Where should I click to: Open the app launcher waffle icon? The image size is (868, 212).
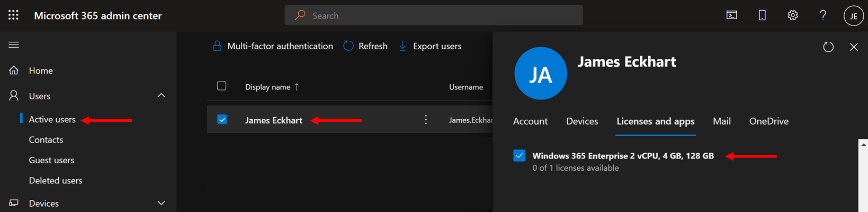(13, 15)
